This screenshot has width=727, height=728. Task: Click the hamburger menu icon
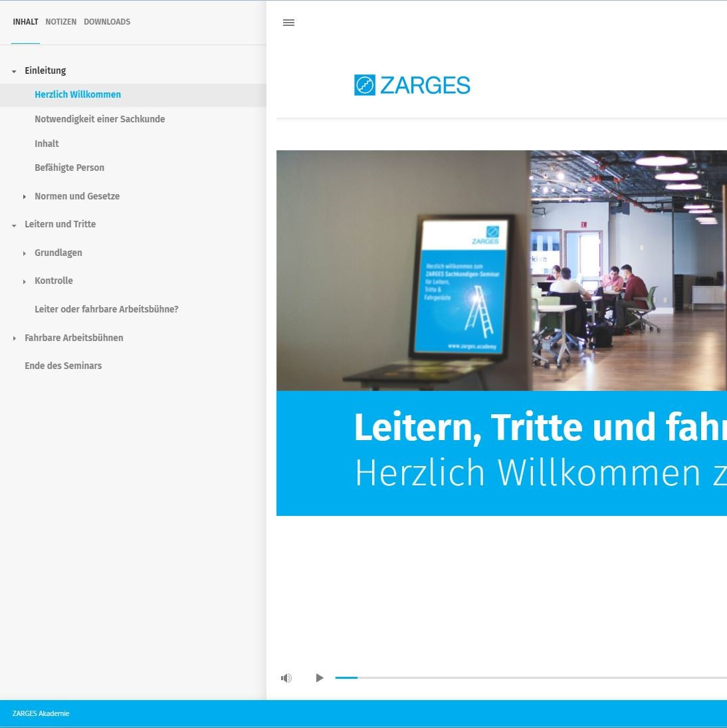pos(288,23)
